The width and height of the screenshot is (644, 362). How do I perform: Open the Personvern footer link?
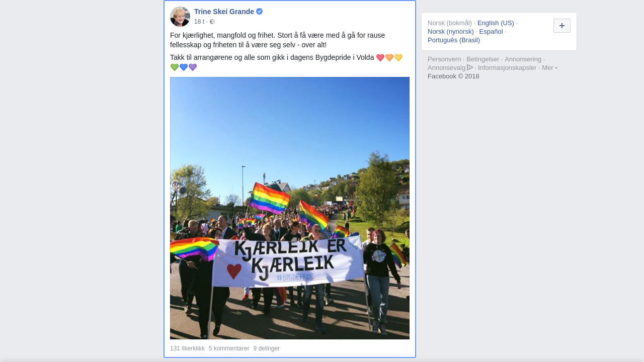point(444,59)
